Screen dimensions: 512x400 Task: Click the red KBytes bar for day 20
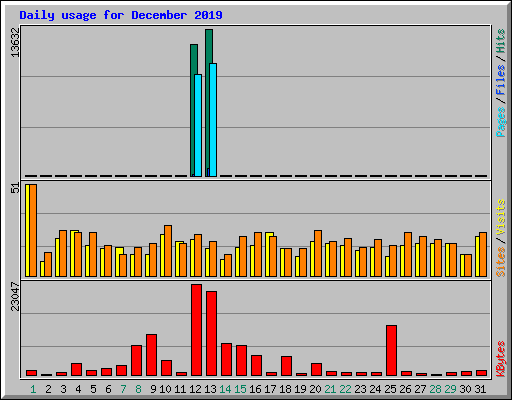click(x=316, y=370)
